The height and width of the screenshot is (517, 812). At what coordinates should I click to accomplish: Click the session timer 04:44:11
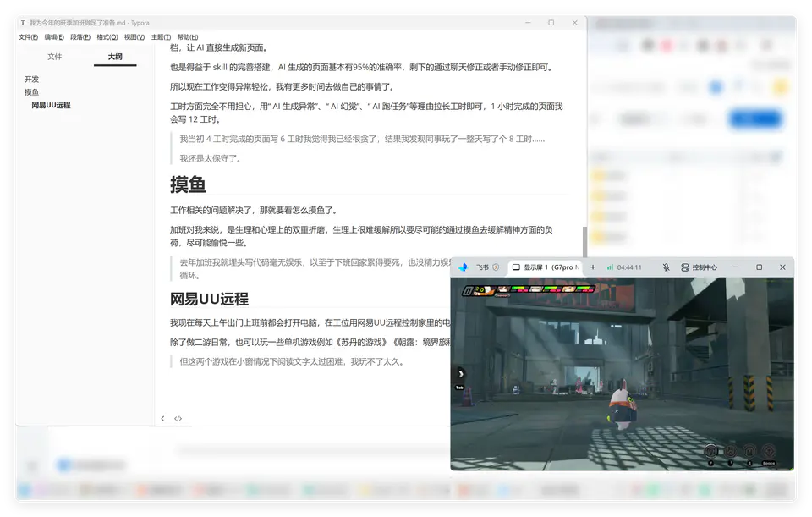click(629, 267)
